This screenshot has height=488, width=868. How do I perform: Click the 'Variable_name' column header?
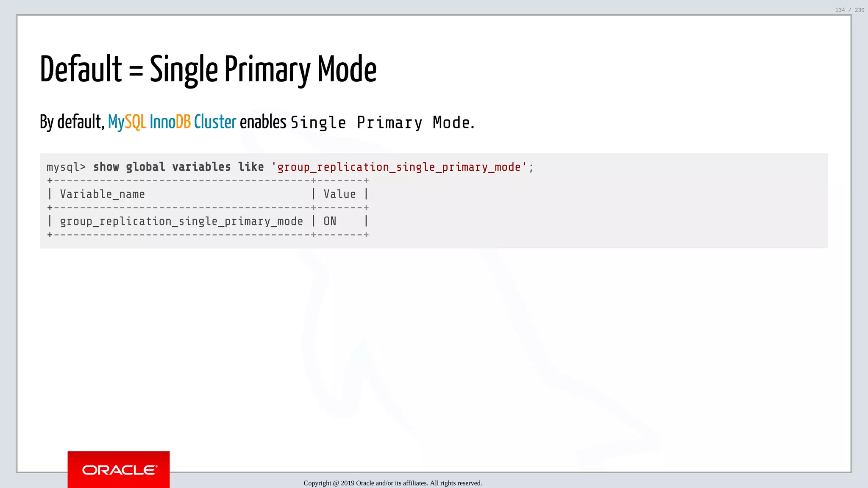102,194
